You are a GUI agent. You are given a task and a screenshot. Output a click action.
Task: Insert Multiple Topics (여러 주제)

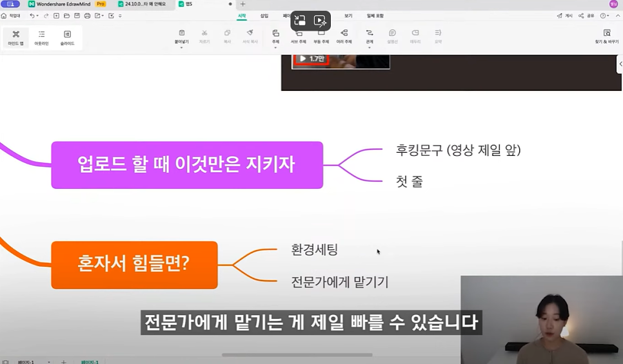point(344,36)
